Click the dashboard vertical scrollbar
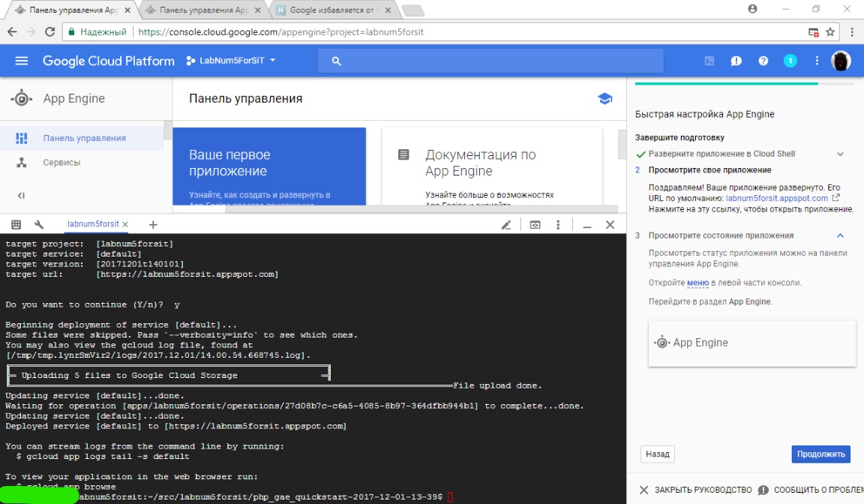The height and width of the screenshot is (504, 864). [x=622, y=144]
